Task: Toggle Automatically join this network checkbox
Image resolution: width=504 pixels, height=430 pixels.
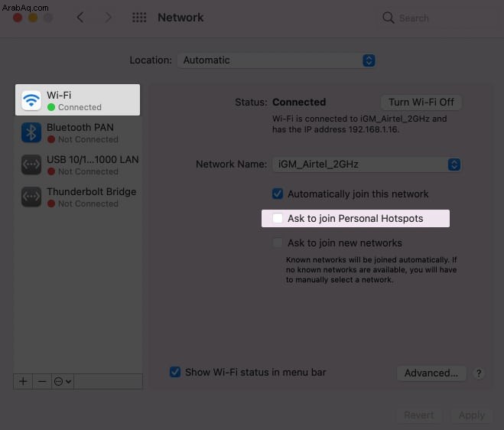Action: [x=278, y=194]
